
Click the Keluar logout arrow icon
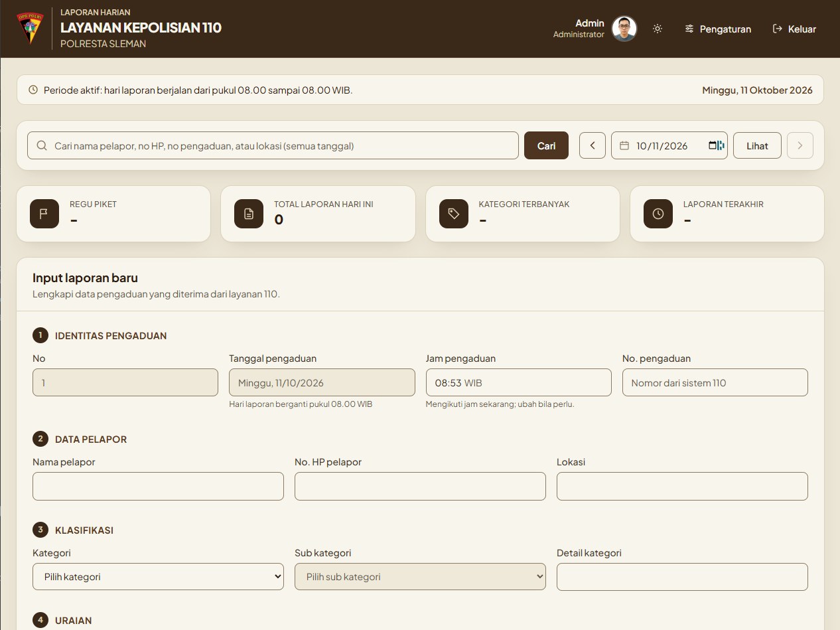778,29
